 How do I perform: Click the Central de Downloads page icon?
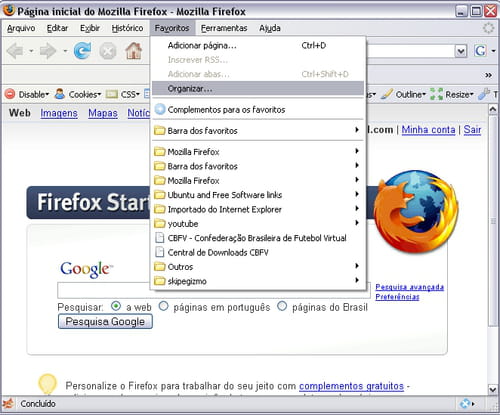click(x=160, y=252)
